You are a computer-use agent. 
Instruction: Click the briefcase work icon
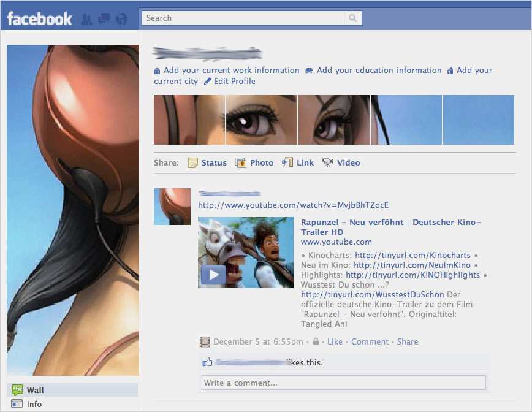157,71
